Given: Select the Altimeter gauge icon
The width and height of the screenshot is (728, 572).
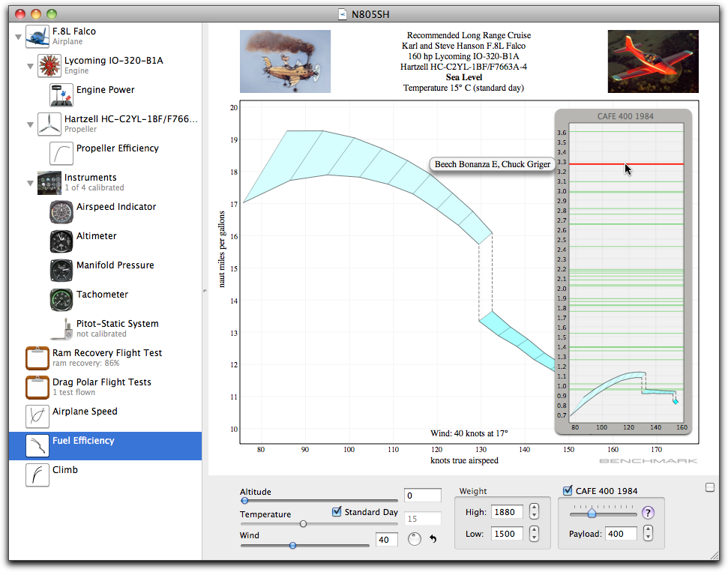Looking at the screenshot, I should click(x=61, y=241).
